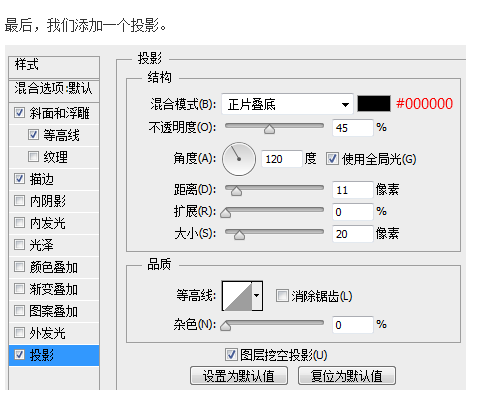This screenshot has height=402, width=493.
Task: Select the 斜面和浮雕 style row
Action: coord(54,113)
